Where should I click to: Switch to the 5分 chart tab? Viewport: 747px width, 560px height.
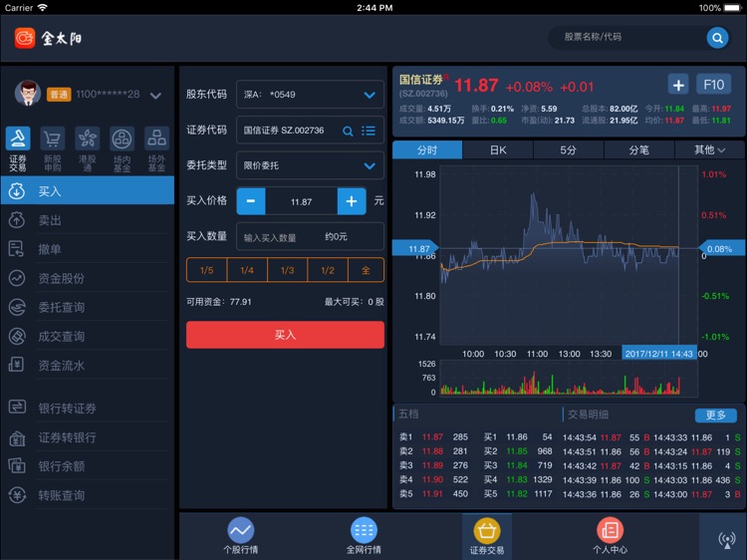click(x=569, y=150)
